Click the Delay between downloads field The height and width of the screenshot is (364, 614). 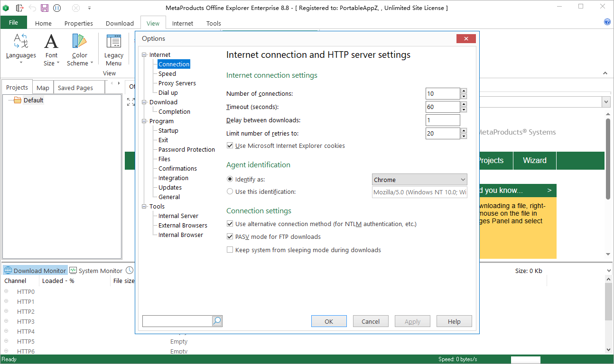pos(442,120)
